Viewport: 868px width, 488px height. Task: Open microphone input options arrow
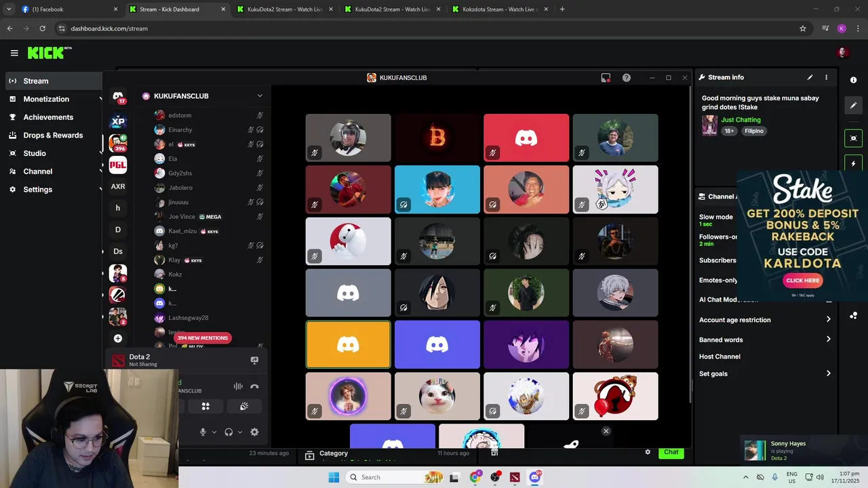(214, 432)
